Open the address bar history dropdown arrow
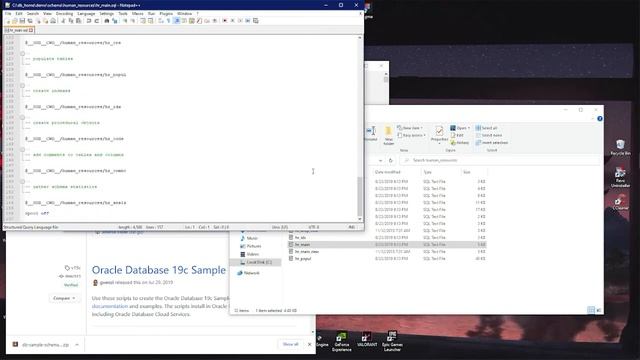This screenshot has height=360, width=640. click(x=380, y=160)
